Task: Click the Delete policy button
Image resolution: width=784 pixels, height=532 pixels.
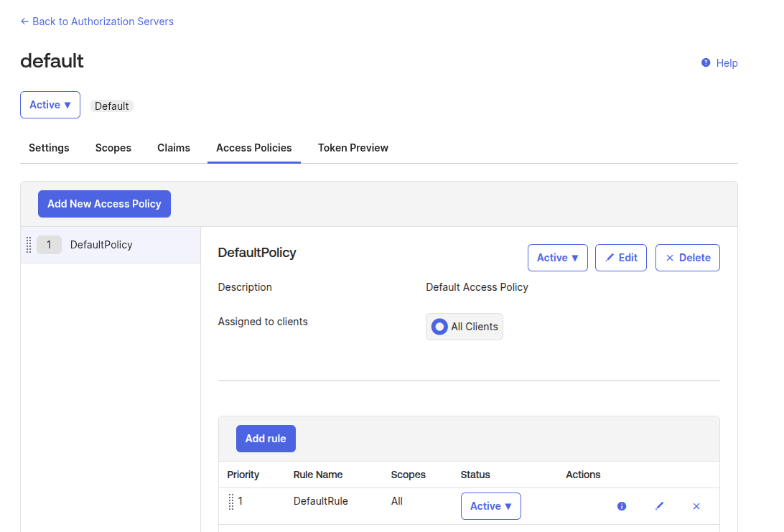Action: coord(687,258)
